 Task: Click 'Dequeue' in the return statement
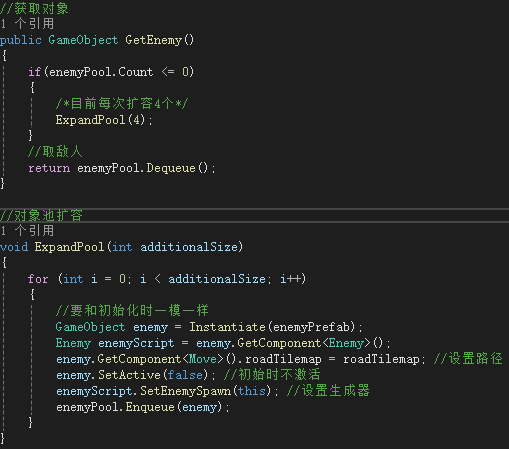(x=171, y=168)
